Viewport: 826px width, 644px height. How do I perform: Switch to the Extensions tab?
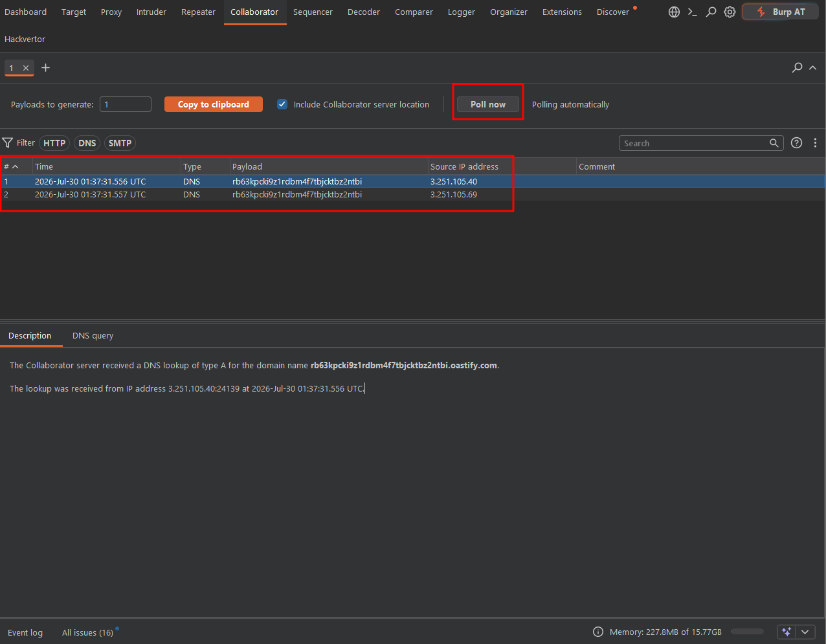[x=562, y=12]
